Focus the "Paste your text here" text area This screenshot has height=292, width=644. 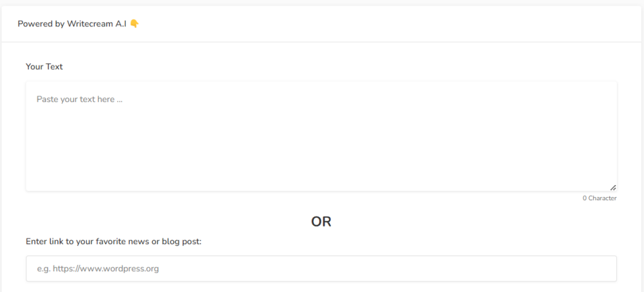point(321,136)
